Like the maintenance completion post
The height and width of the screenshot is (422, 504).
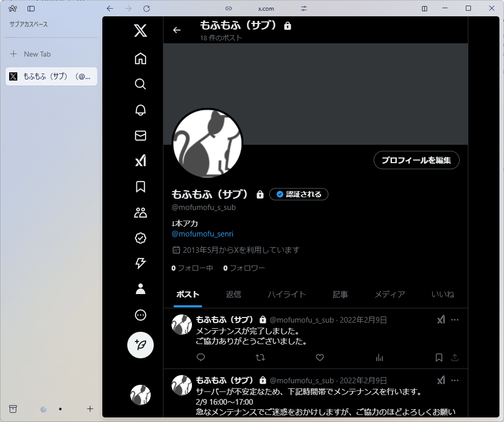pyautogui.click(x=320, y=358)
